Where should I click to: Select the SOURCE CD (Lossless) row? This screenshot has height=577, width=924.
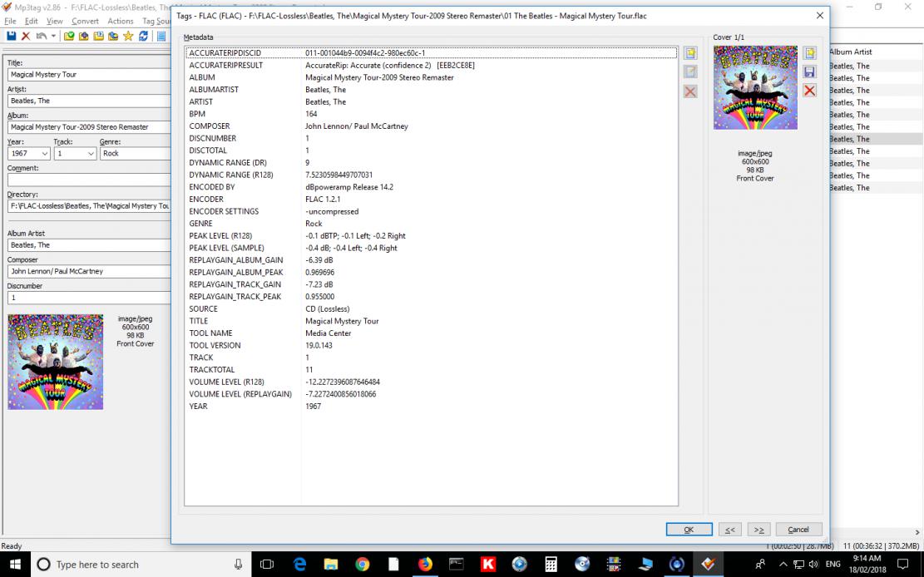[x=432, y=308]
